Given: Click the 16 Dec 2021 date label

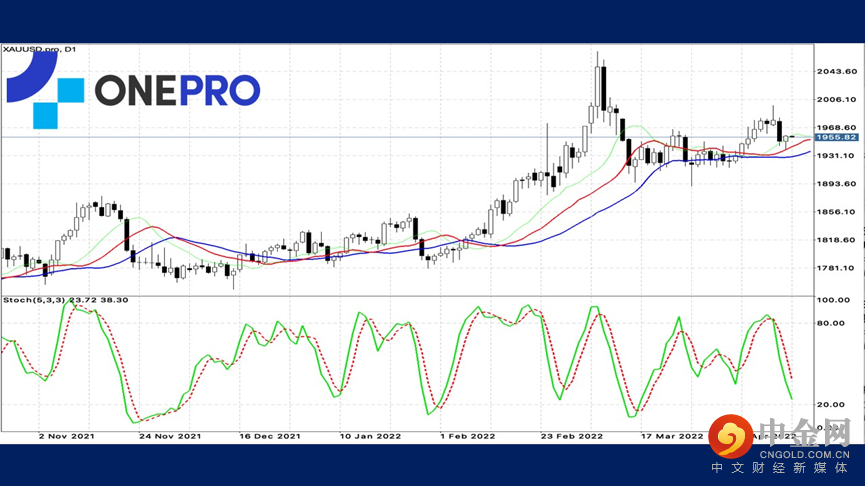Looking at the screenshot, I should tap(270, 436).
